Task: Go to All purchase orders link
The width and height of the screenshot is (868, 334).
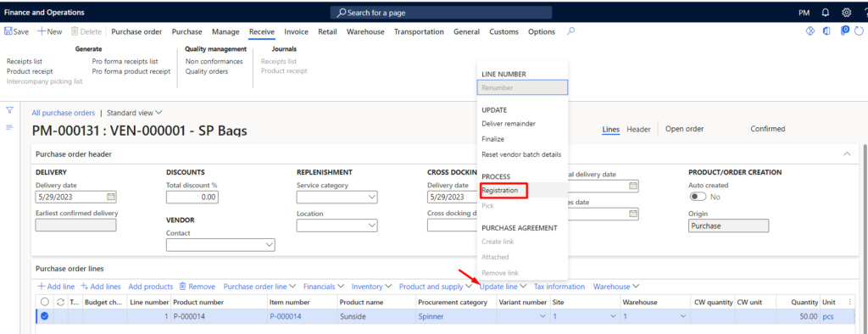Action: pos(63,113)
